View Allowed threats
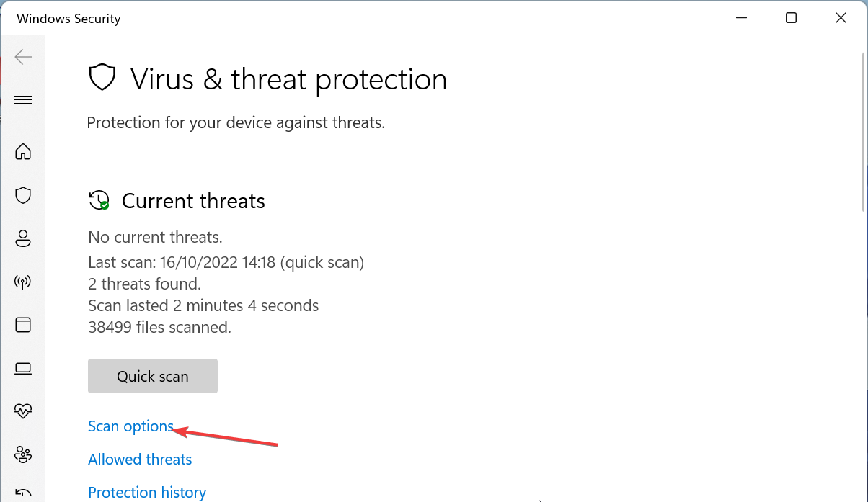Screen dimensions: 868x502 tap(139, 459)
